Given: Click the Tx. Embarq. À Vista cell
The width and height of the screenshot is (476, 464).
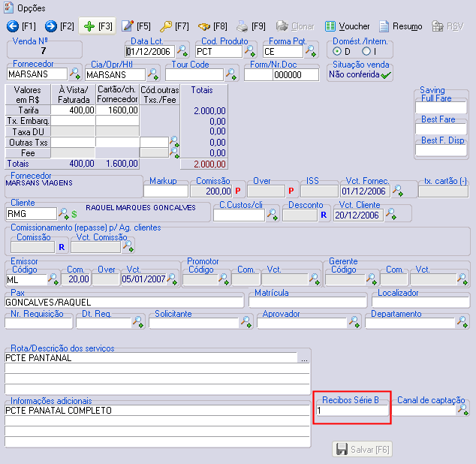Looking at the screenshot, I should click(73, 121).
